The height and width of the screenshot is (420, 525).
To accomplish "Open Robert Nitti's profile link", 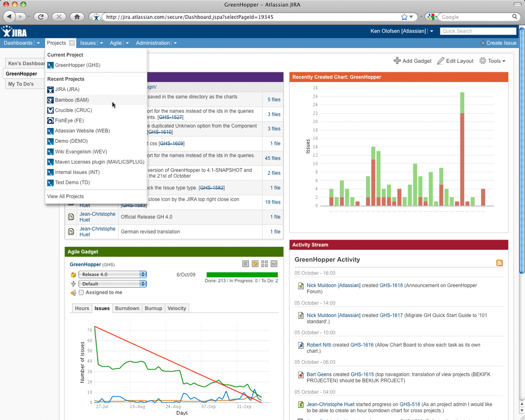I will click(319, 344).
